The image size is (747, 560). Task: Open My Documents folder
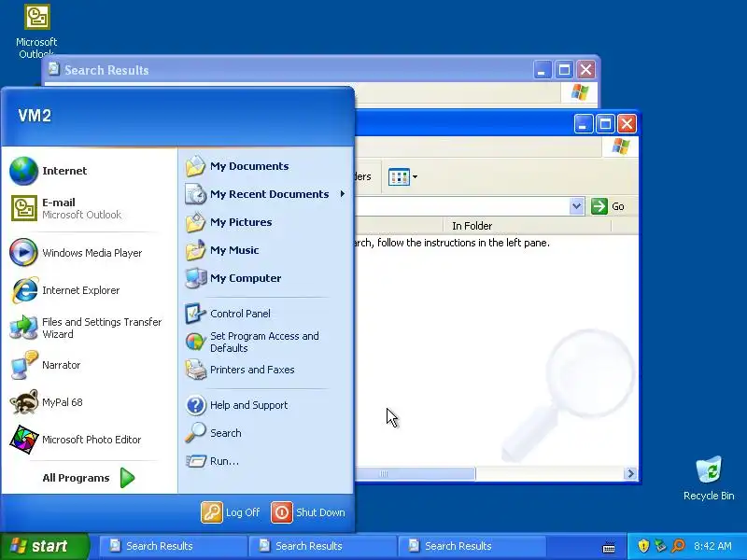click(266, 166)
